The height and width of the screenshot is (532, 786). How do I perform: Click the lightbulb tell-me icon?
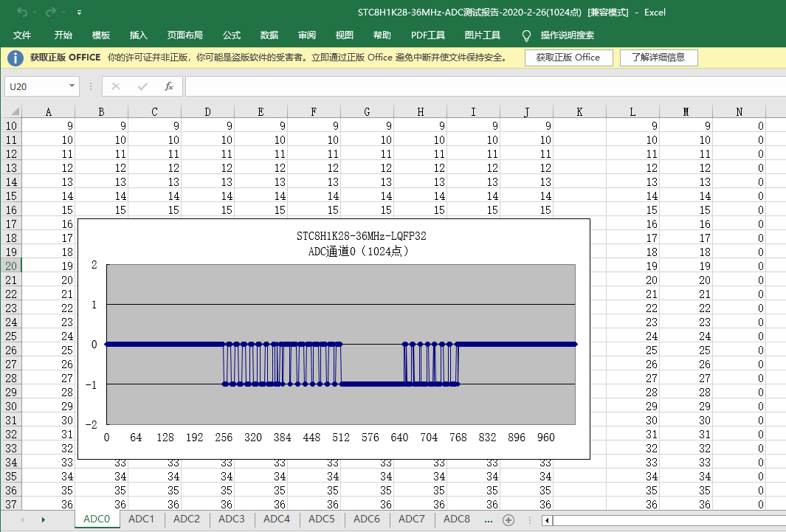coord(526,35)
